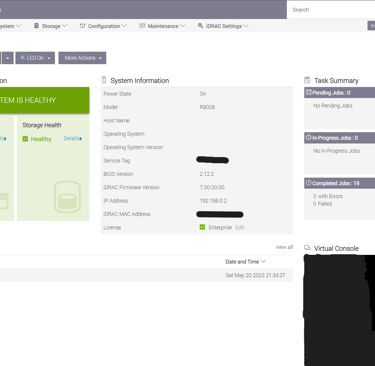
Task: Click the Completed Jobs : 19 header
Action: coord(339,183)
